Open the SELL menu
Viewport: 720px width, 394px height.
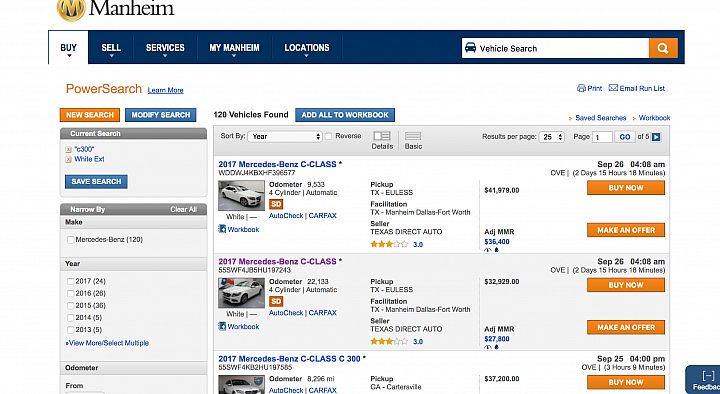111,48
